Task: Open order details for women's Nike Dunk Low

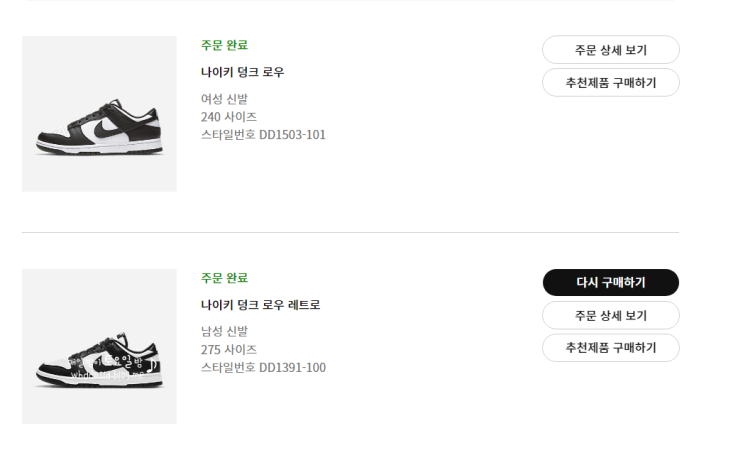Action: click(610, 50)
